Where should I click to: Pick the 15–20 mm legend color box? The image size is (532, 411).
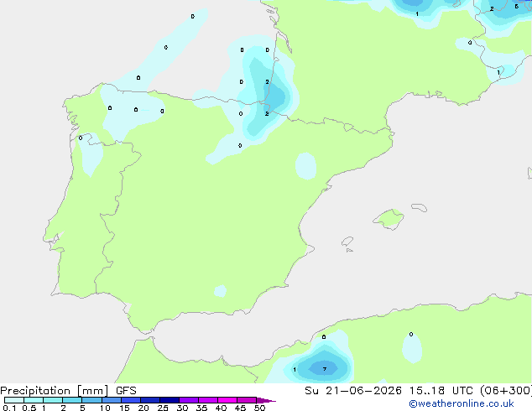coord(131,400)
